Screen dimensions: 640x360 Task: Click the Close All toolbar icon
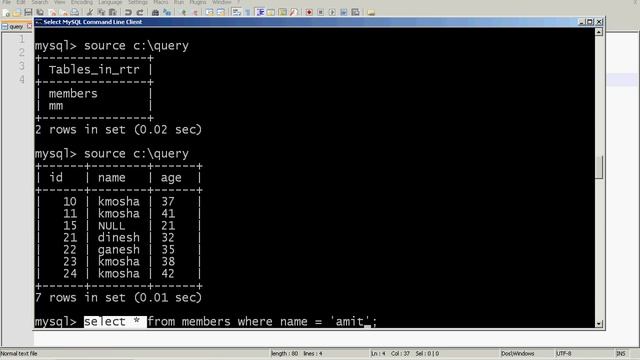pyautogui.click(x=64, y=12)
